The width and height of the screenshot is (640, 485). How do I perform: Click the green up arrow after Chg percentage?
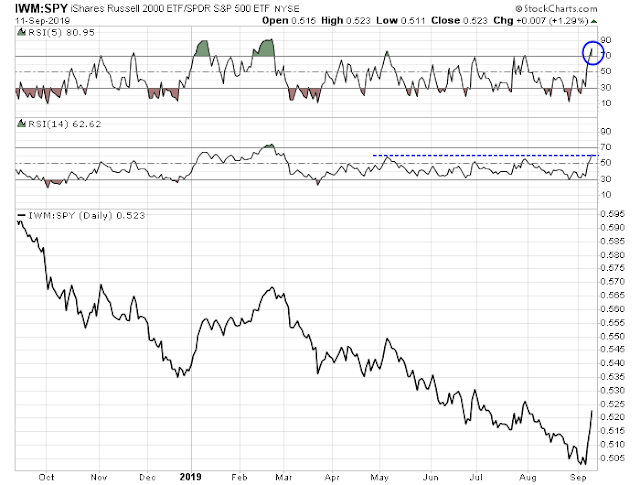coord(594,21)
